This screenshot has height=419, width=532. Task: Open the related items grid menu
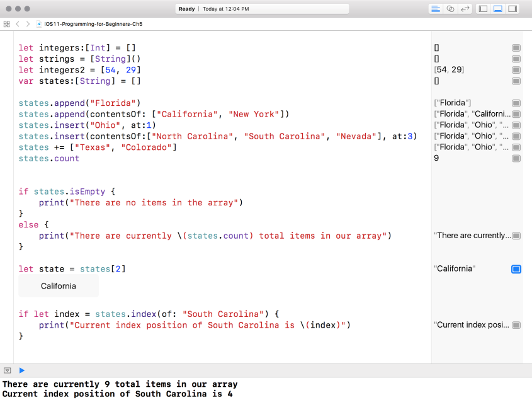click(x=7, y=24)
